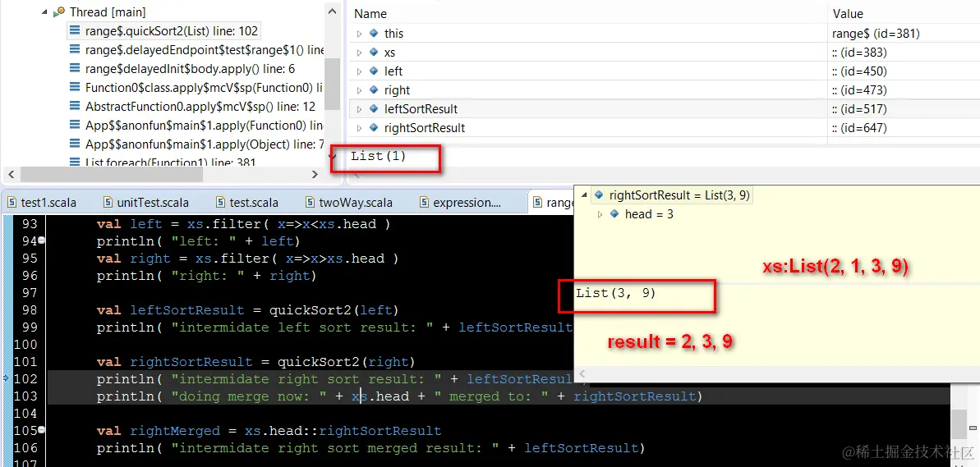Expand the 'xs' variable

(359, 53)
